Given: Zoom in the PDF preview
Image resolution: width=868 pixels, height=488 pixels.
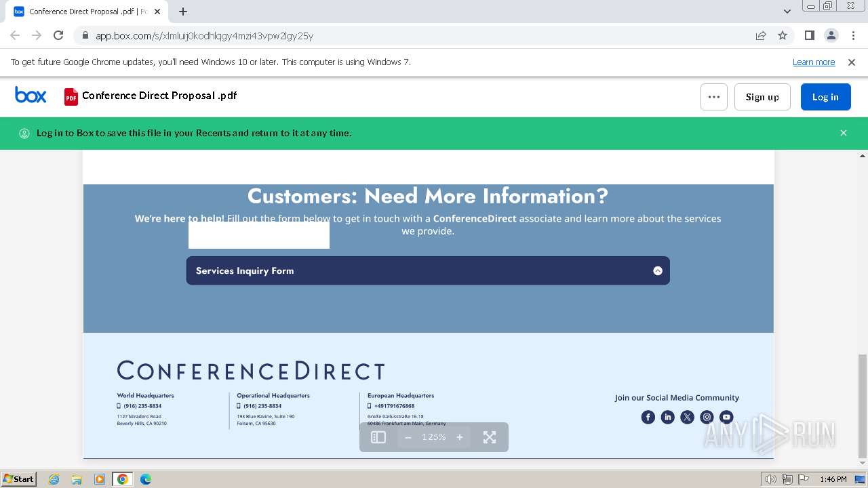Looking at the screenshot, I should [460, 437].
